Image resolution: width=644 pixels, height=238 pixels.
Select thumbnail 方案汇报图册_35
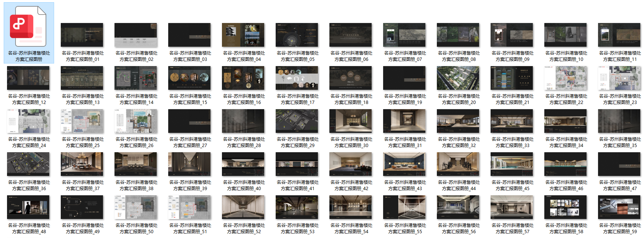tap(619, 121)
